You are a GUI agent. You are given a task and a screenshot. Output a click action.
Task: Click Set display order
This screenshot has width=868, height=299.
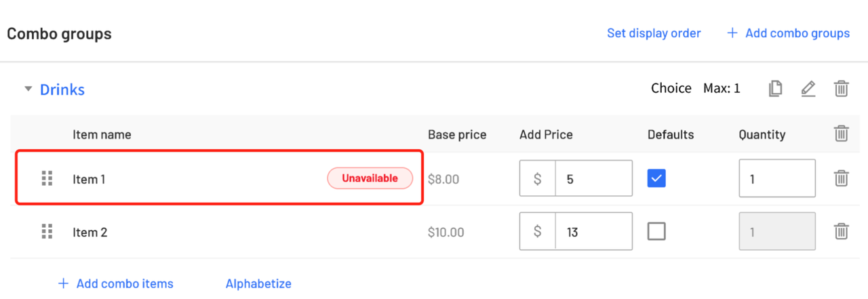click(654, 33)
